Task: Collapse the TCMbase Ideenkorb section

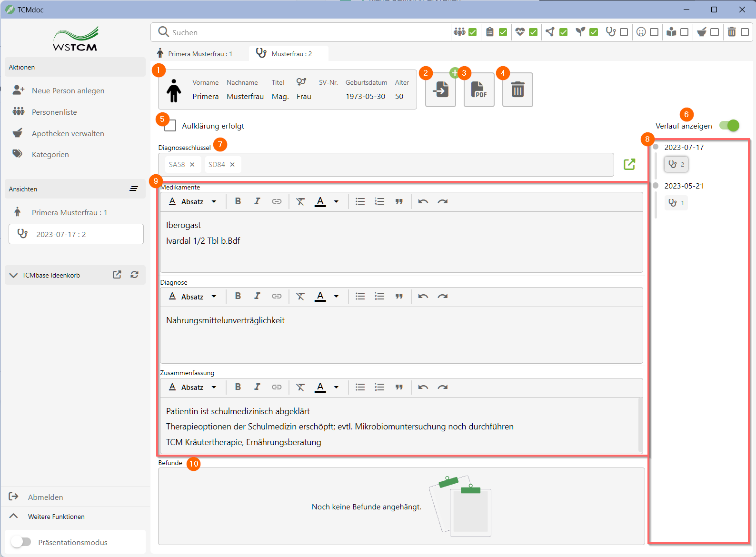Action: (x=13, y=275)
